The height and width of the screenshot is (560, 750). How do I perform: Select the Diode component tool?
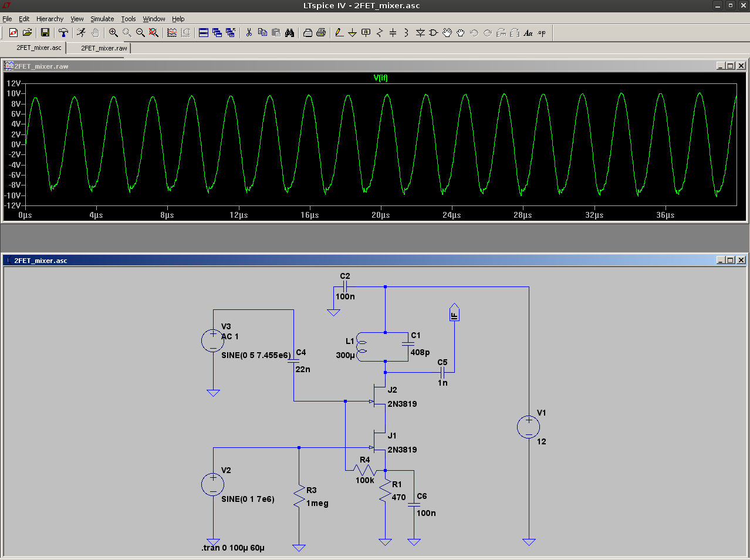(420, 33)
